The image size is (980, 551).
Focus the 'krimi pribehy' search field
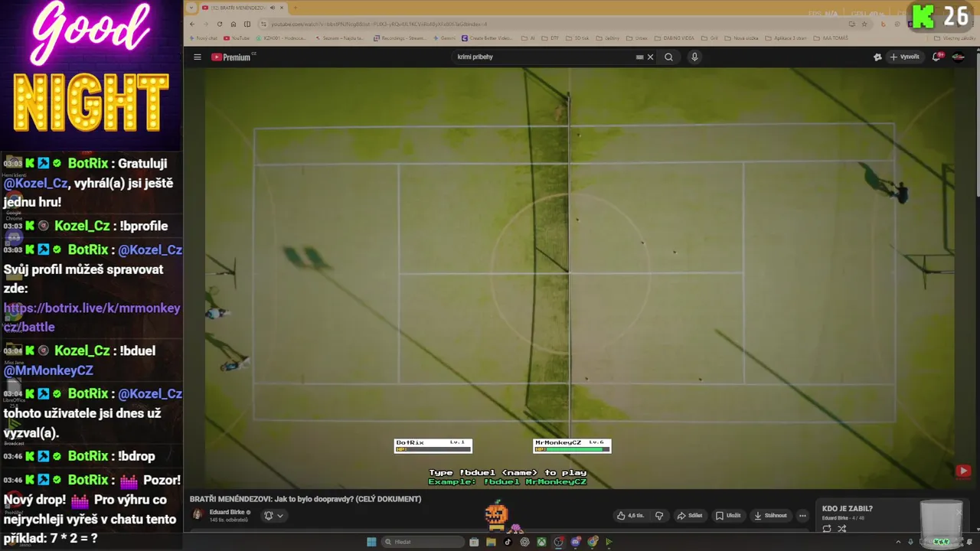click(x=544, y=57)
